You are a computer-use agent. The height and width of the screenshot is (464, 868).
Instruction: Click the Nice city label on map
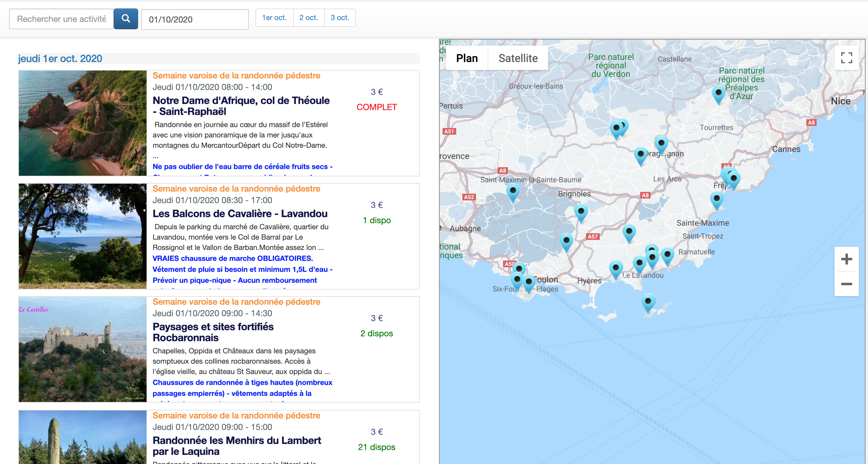point(840,101)
